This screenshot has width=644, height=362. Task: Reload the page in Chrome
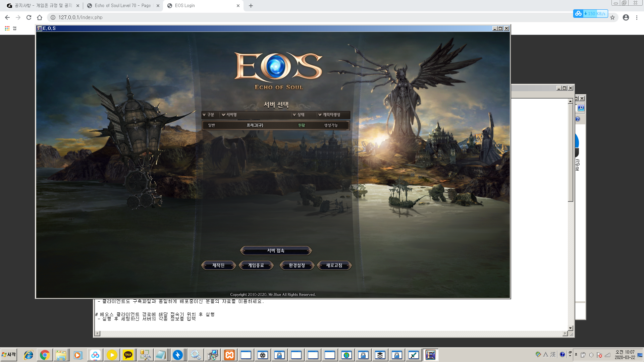[29, 17]
